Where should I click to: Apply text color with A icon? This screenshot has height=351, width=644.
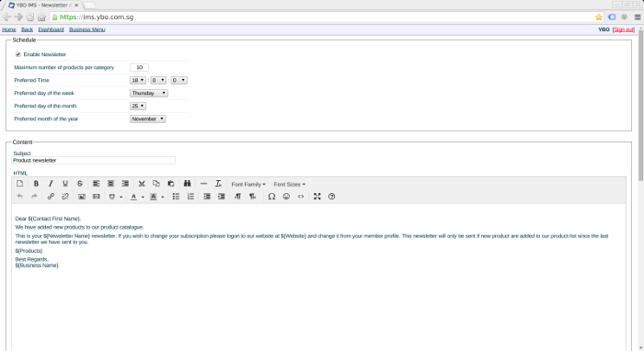tap(133, 197)
